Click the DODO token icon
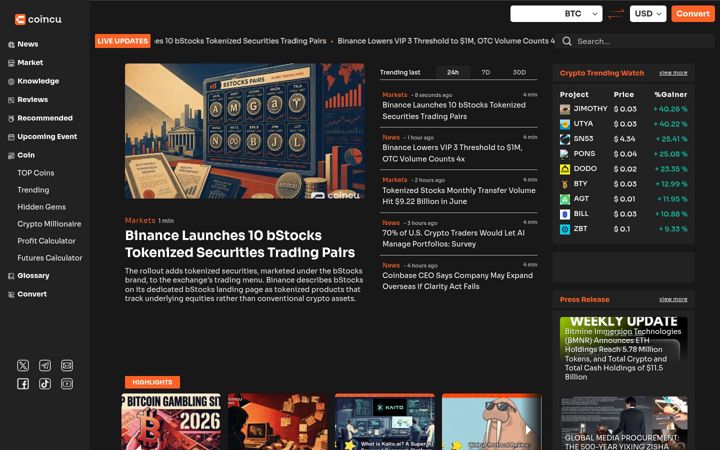This screenshot has height=450, width=720. (565, 169)
